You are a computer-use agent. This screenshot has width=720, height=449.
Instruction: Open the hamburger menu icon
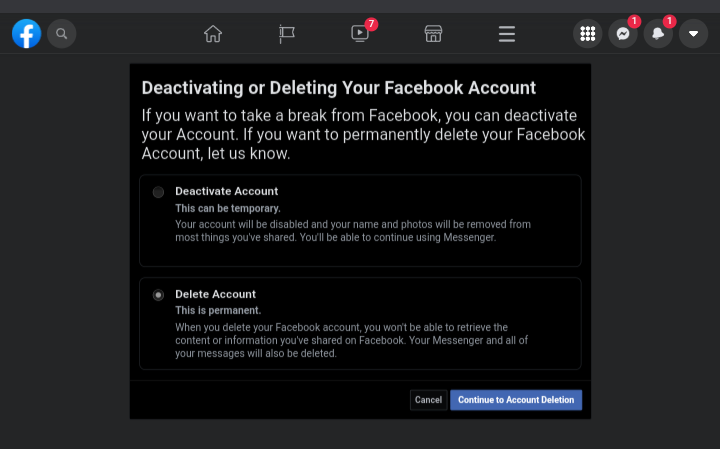coord(507,34)
